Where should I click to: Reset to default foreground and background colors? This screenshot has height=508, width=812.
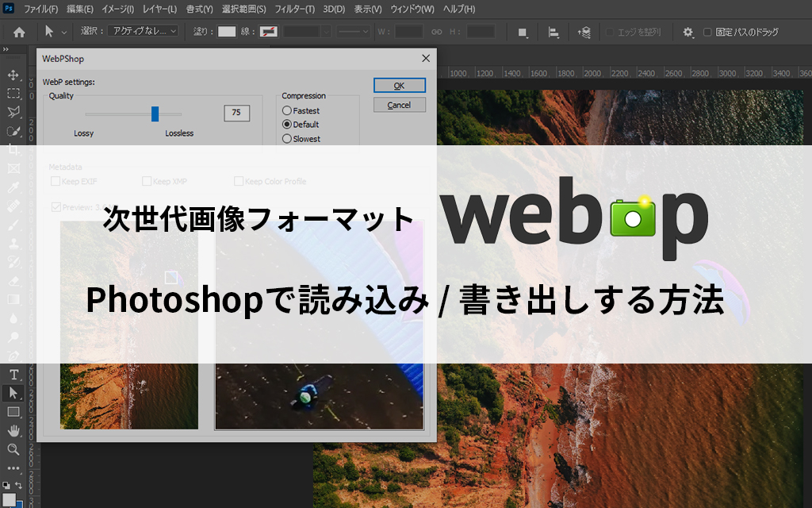[6, 486]
